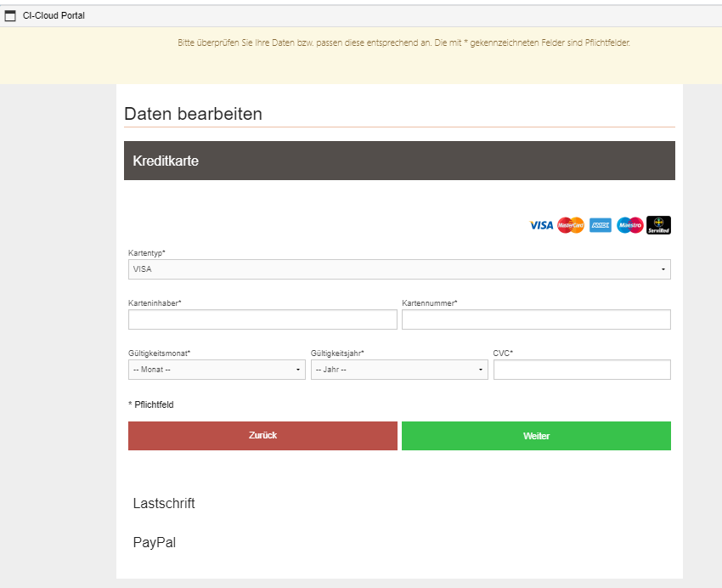Screen dimensions: 722x588
Task: Click the Maestro card logo
Action: tap(629, 225)
